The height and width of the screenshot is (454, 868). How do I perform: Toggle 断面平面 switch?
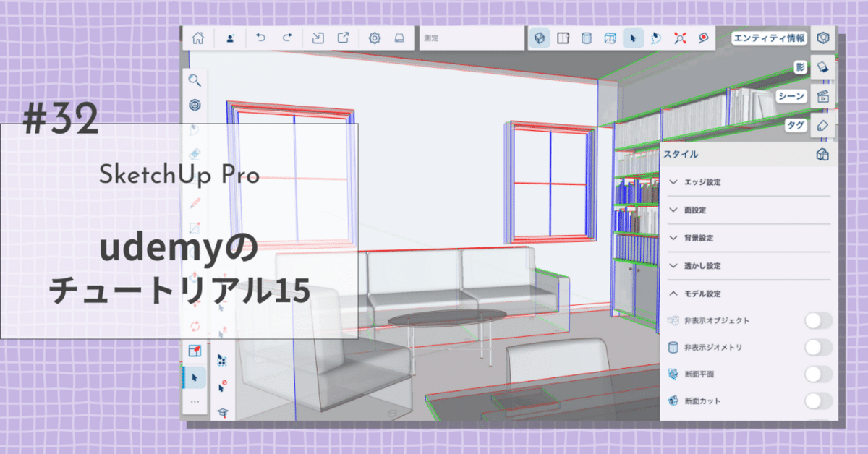(x=818, y=374)
